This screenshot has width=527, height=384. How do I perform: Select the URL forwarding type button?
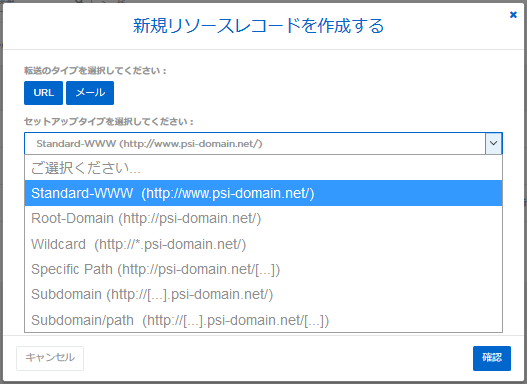(43, 93)
